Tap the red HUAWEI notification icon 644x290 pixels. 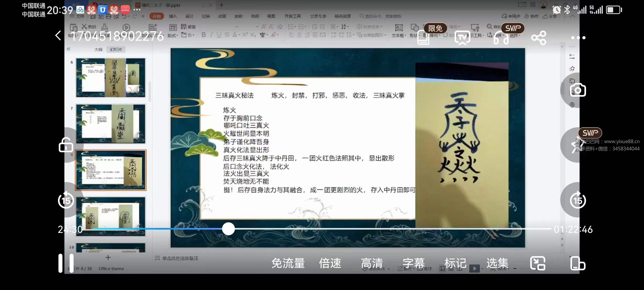125,10
